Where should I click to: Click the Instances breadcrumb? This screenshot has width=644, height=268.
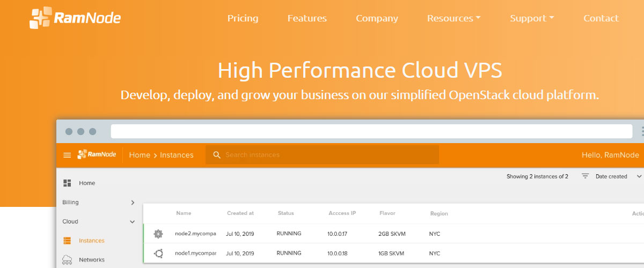pos(177,155)
